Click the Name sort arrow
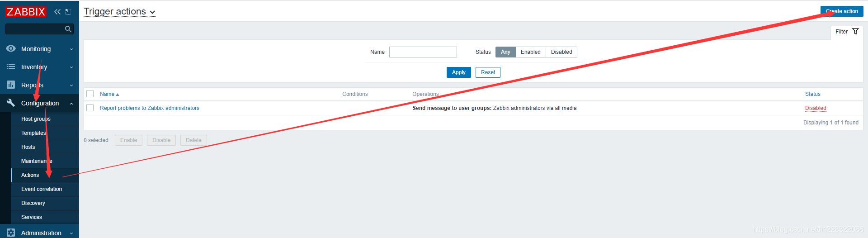 pos(118,95)
